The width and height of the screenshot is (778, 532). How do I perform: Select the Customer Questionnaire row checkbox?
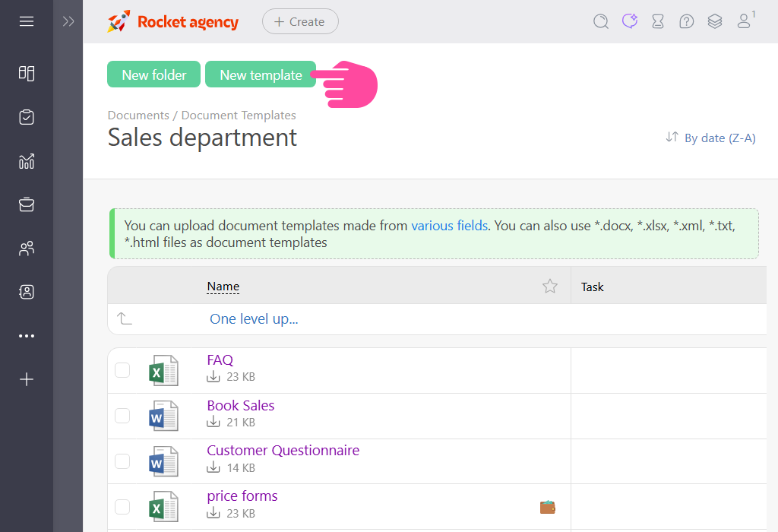pyautogui.click(x=122, y=461)
